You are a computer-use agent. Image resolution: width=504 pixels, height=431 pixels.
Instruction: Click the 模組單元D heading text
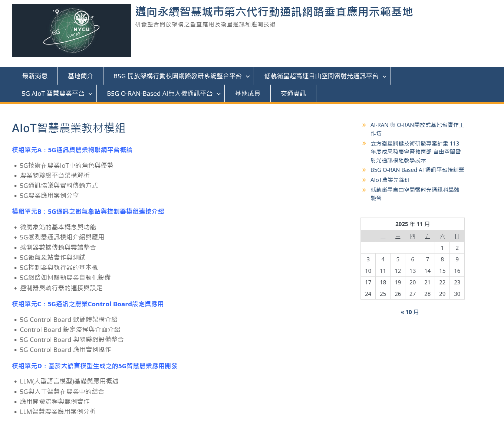click(x=94, y=366)
